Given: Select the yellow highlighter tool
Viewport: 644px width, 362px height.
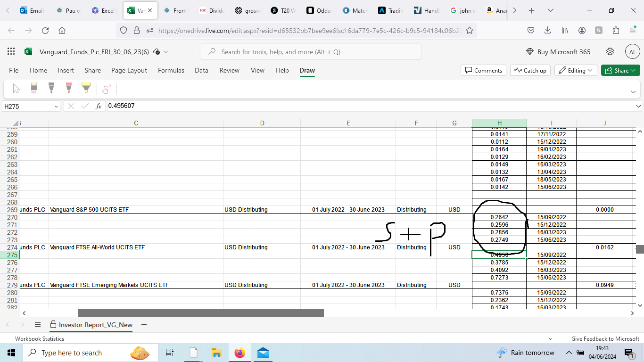Looking at the screenshot, I should pyautogui.click(x=86, y=89).
